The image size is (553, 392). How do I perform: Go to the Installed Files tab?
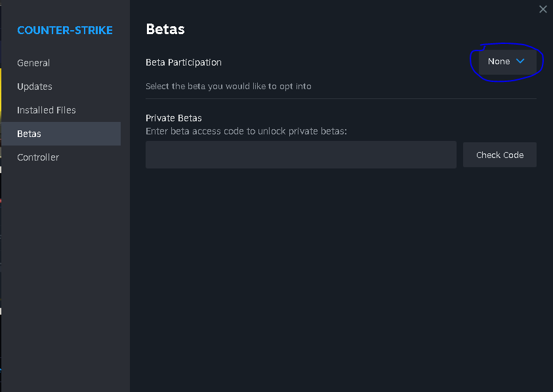pos(47,110)
